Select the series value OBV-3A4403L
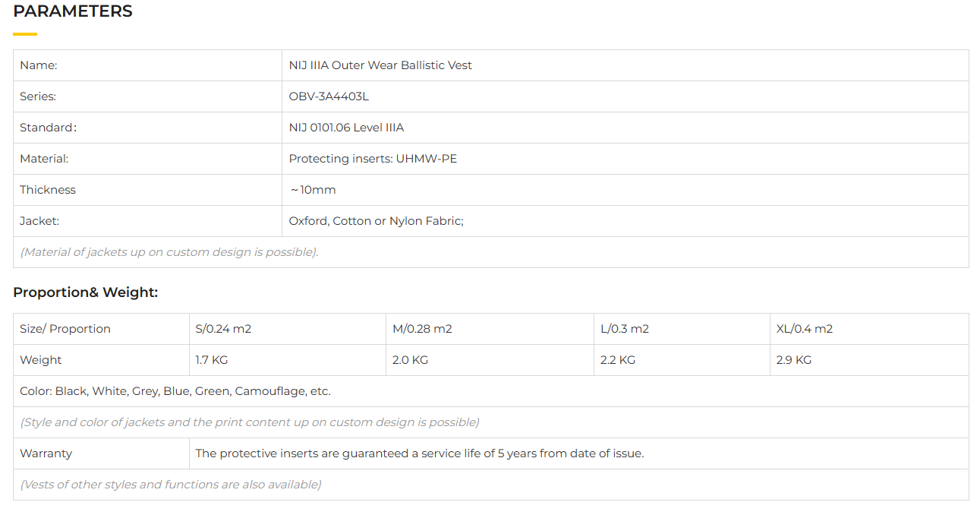The width and height of the screenshot is (980, 515). click(x=329, y=96)
